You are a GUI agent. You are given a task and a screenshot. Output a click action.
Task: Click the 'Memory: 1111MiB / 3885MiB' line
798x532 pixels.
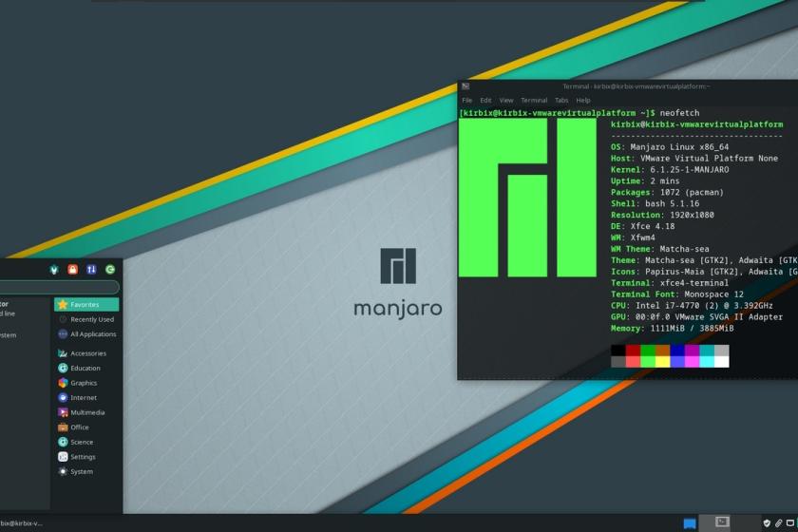[x=673, y=329]
